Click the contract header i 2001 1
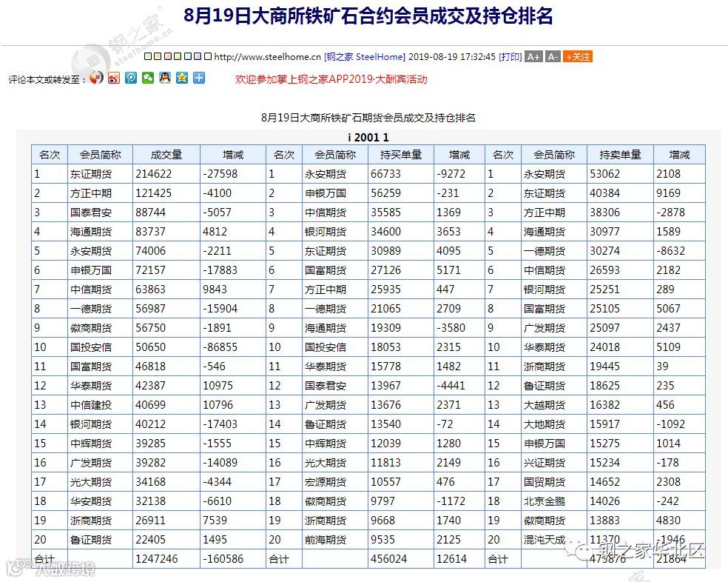 pyautogui.click(x=368, y=137)
